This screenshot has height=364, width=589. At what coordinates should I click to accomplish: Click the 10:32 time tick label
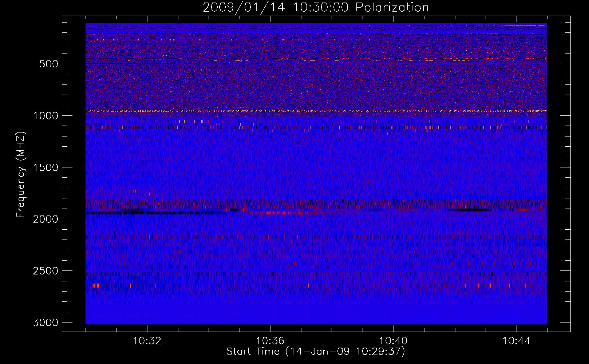pos(147,341)
